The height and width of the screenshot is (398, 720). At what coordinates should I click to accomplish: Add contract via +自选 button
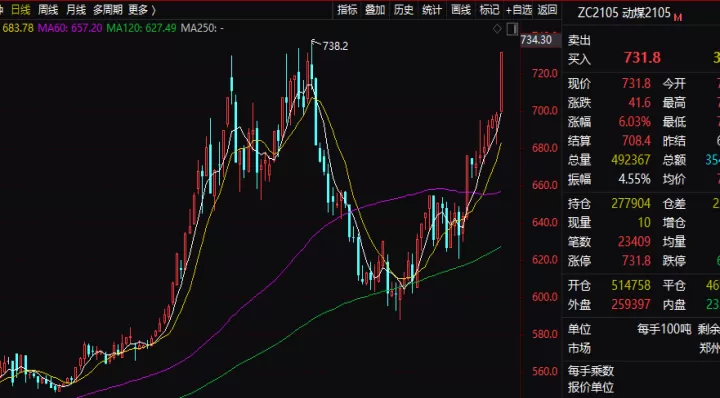point(519,10)
